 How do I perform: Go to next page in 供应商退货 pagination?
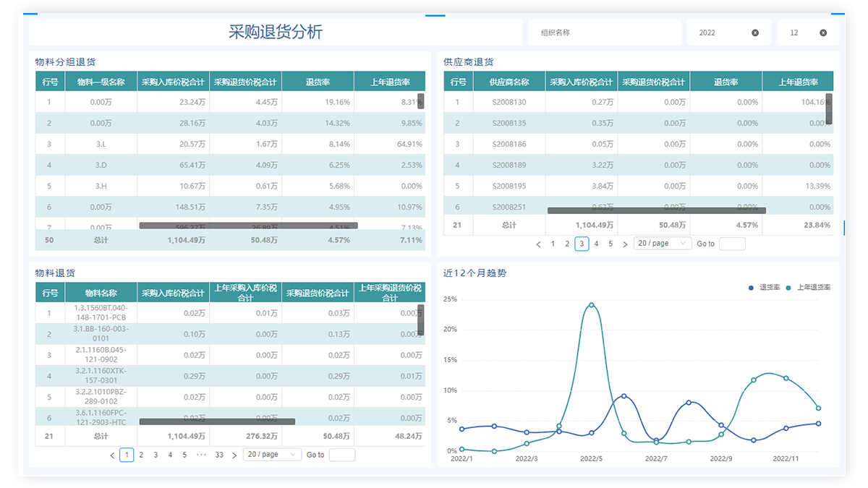pos(625,244)
